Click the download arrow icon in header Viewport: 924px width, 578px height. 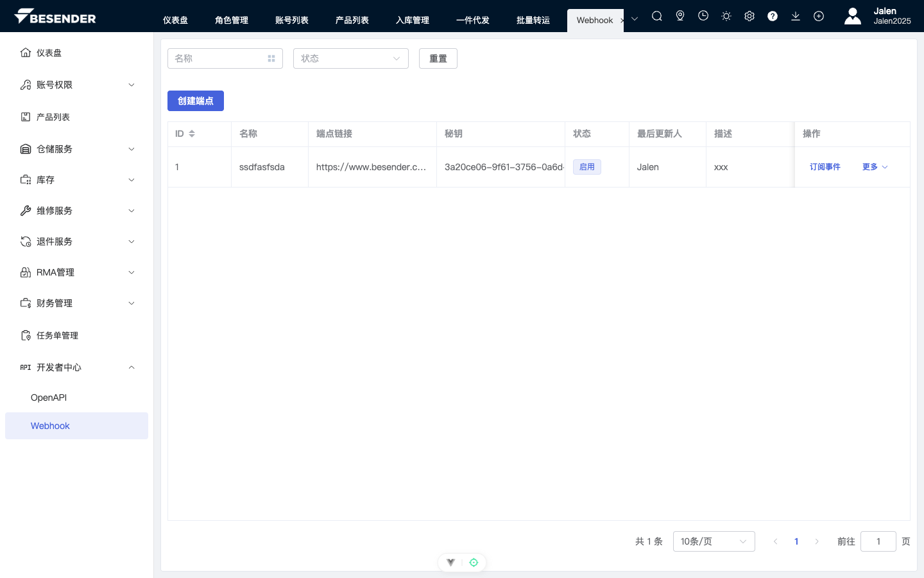click(x=796, y=16)
